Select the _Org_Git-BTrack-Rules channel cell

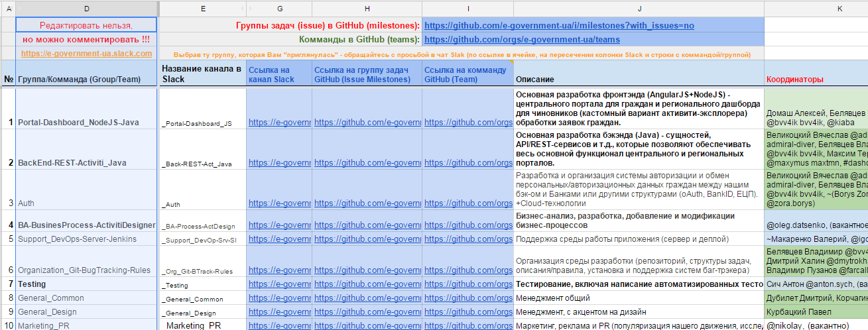(203, 261)
